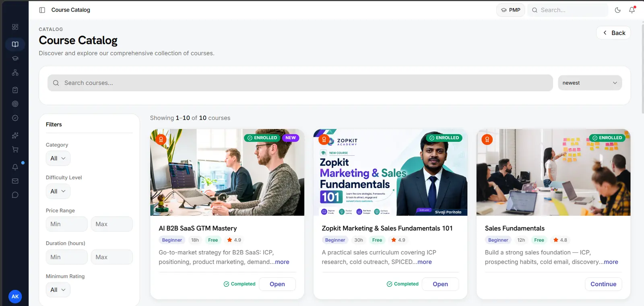Screen dimensions: 644x306
Task: Open the clipboard checklist sidebar icon
Action: [15, 90]
